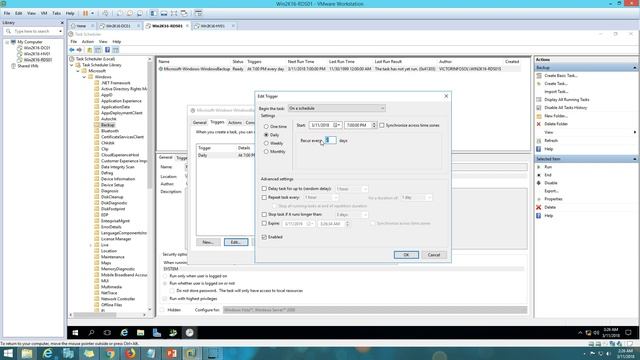
Task: Open Begin the task dropdown
Action: pyautogui.click(x=337, y=108)
